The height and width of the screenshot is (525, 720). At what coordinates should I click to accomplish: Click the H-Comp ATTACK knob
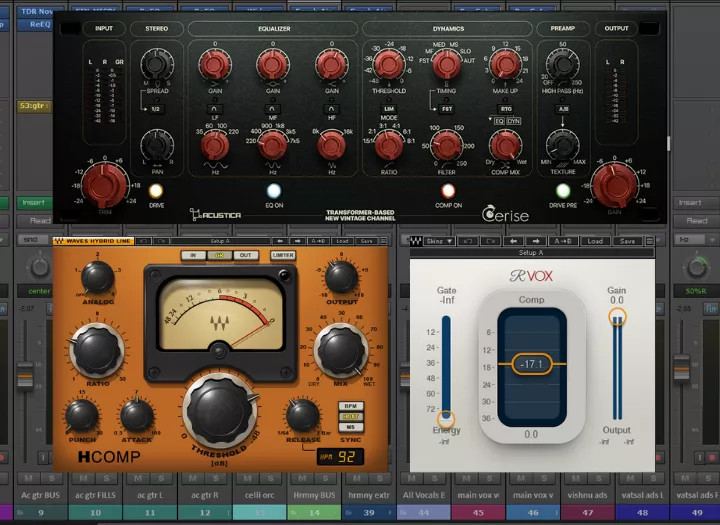pyautogui.click(x=136, y=416)
